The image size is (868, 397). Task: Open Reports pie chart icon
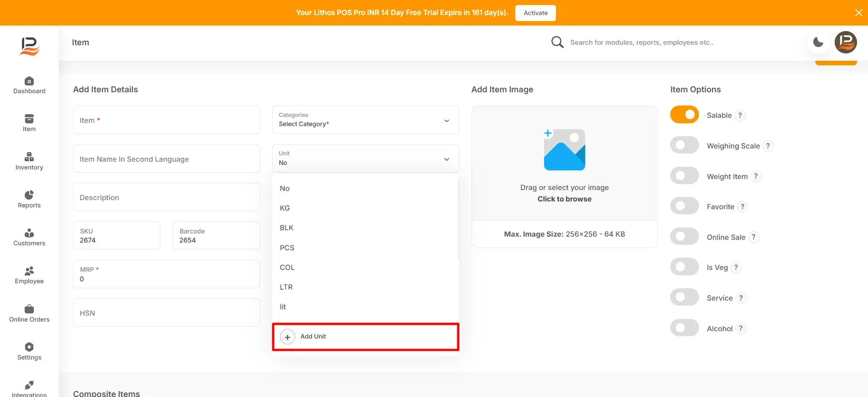29,195
